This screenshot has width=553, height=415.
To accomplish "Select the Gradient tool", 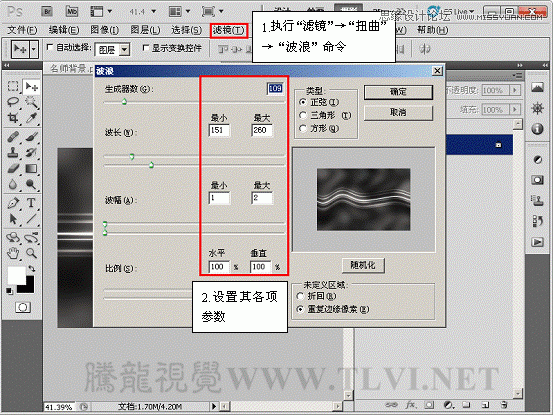I will coord(31,169).
